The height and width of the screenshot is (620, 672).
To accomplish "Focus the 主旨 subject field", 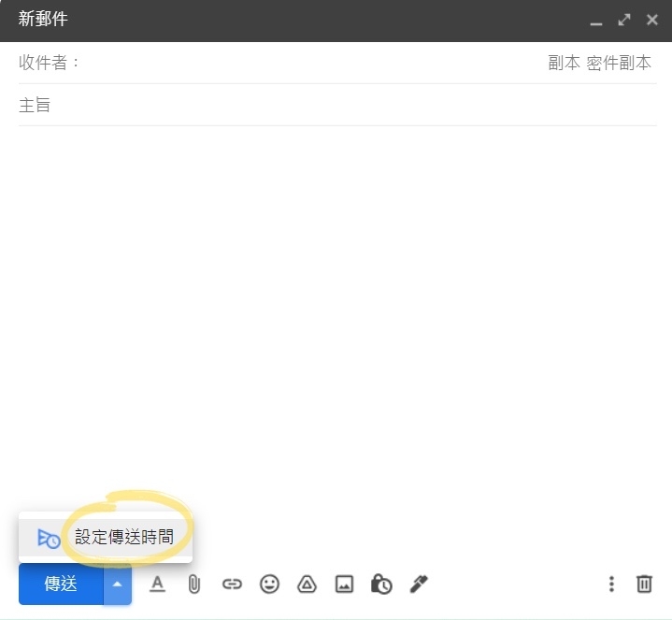I will click(x=337, y=105).
